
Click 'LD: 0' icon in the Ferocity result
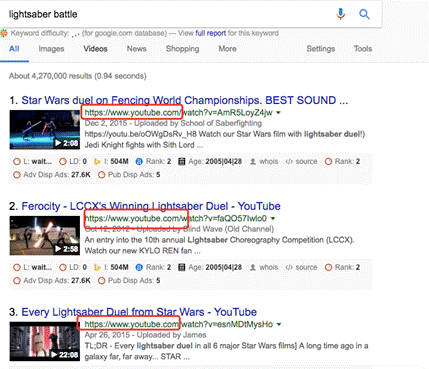63,267
